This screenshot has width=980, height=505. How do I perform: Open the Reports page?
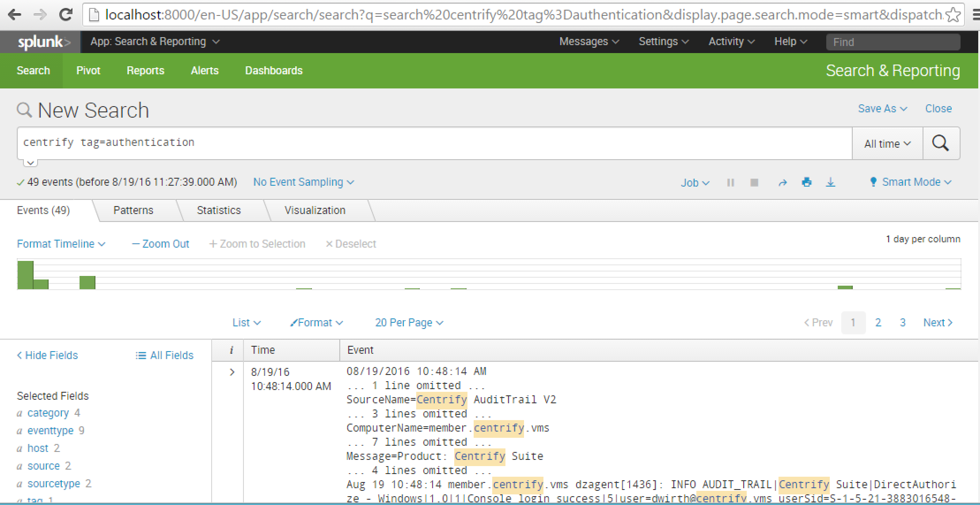145,71
